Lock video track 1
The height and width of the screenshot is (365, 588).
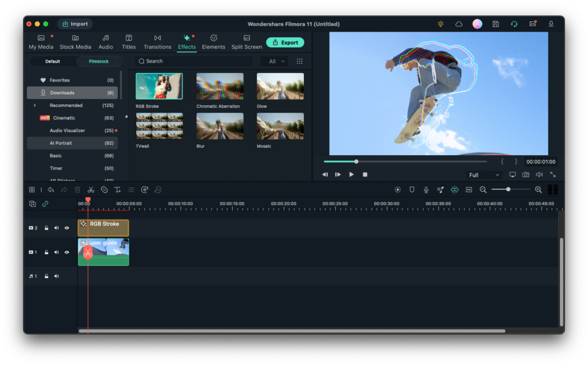47,252
